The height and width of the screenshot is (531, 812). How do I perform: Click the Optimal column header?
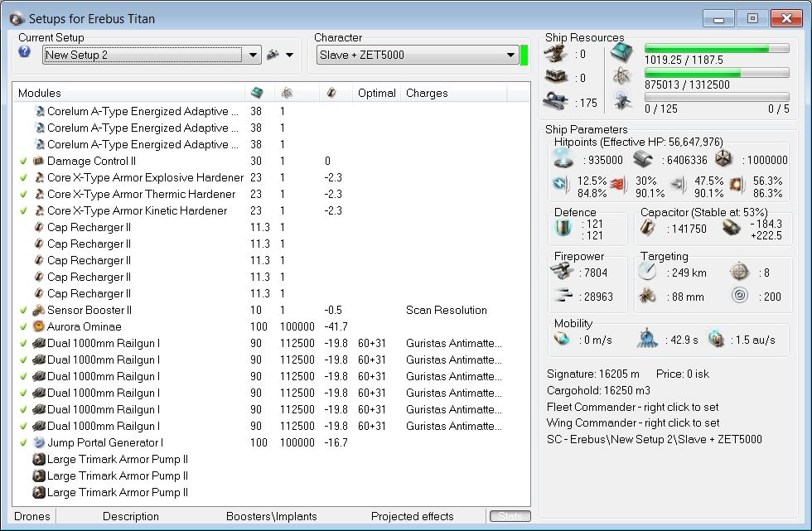click(x=376, y=93)
